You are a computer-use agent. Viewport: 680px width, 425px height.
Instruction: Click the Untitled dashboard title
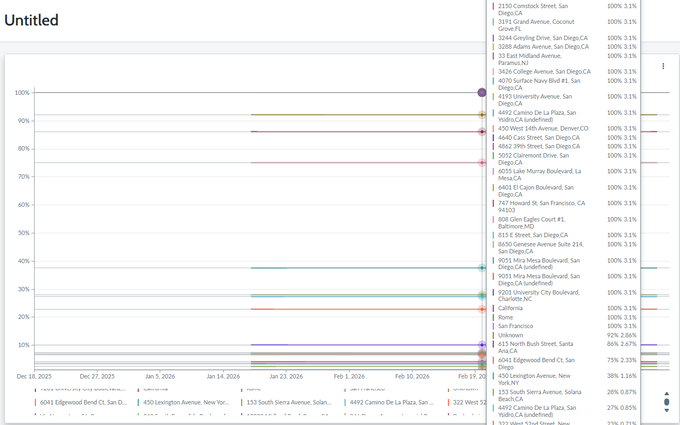[x=31, y=20]
